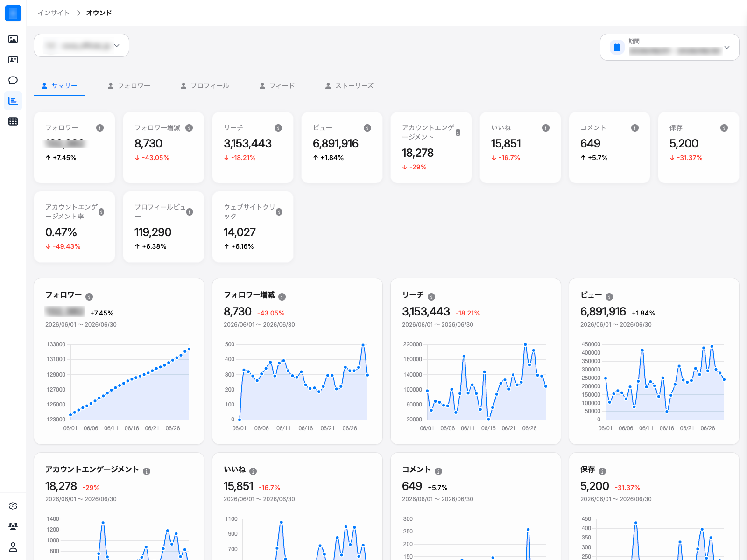Open settings gear in sidebar
Viewport: 747px width, 560px height.
point(13,506)
